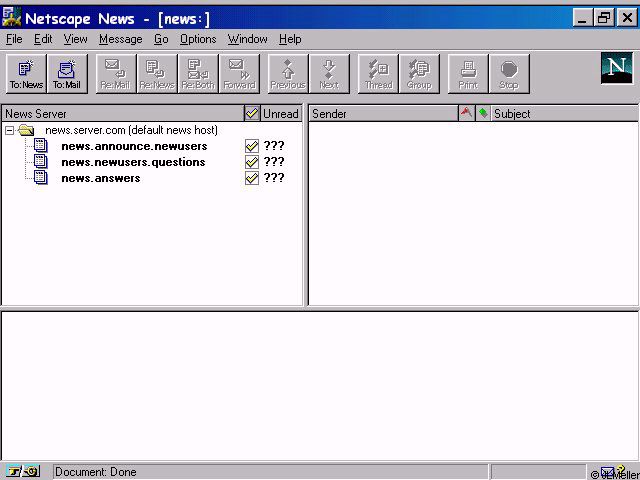This screenshot has width=640, height=480.
Task: Sort messages by Sender column
Action: coord(383,113)
